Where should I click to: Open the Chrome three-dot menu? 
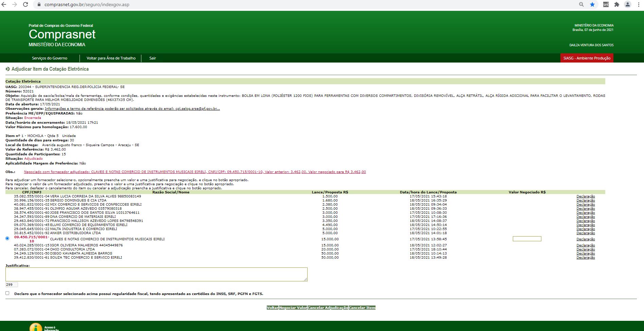pos(639,4)
